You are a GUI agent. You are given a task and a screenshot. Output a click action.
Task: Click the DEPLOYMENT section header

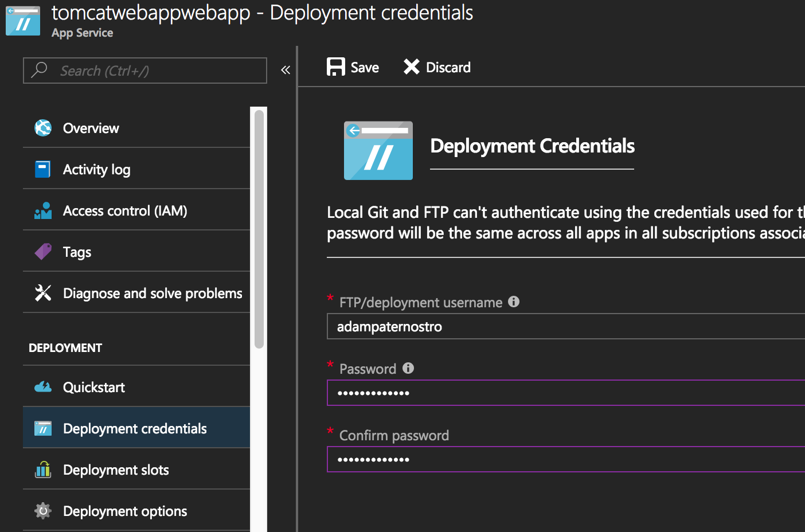tap(65, 348)
